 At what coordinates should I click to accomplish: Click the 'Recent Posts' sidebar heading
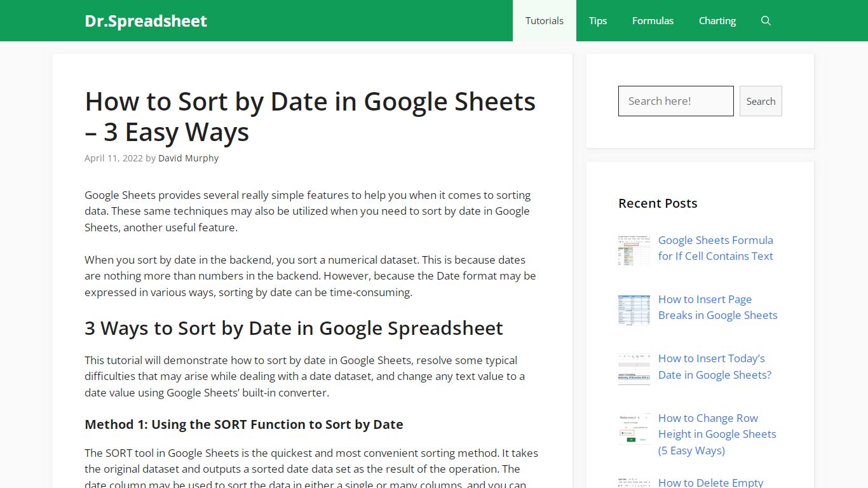[x=658, y=203]
